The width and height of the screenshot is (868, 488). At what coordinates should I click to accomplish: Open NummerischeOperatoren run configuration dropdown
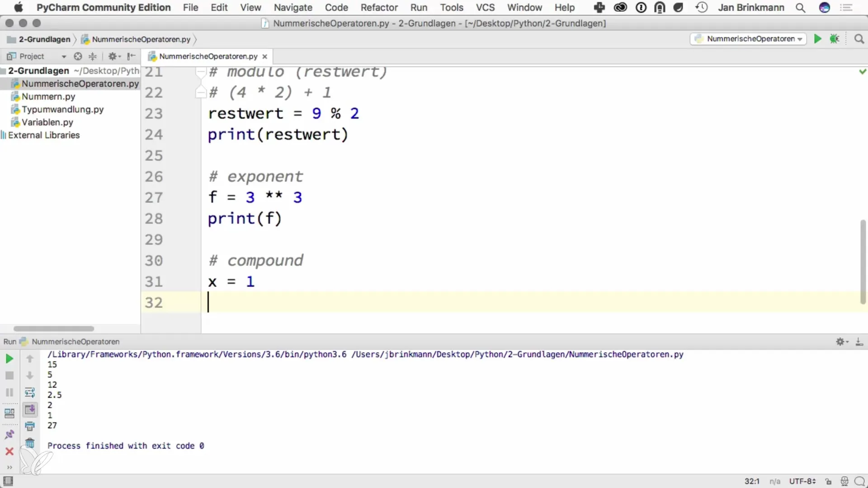click(748, 39)
